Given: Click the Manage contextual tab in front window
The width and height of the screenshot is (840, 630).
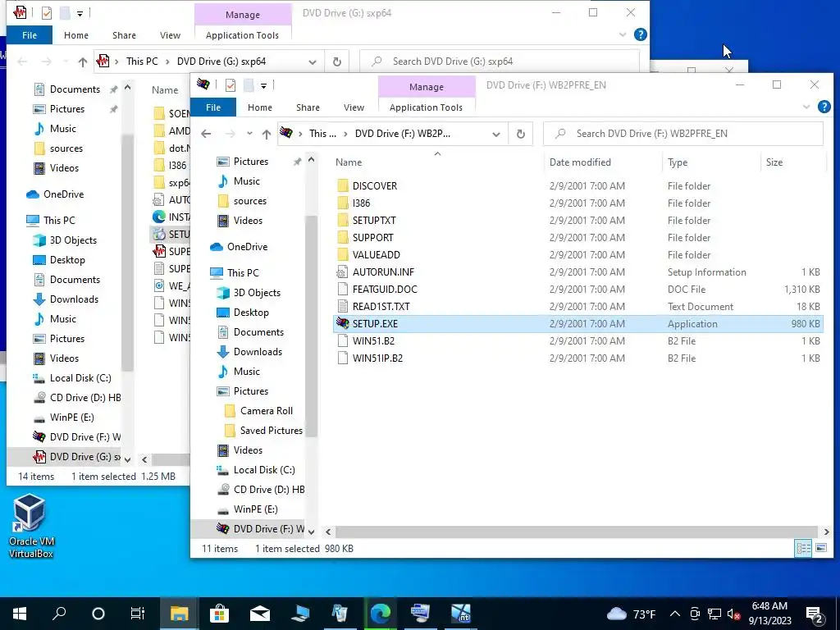Looking at the screenshot, I should (x=427, y=87).
